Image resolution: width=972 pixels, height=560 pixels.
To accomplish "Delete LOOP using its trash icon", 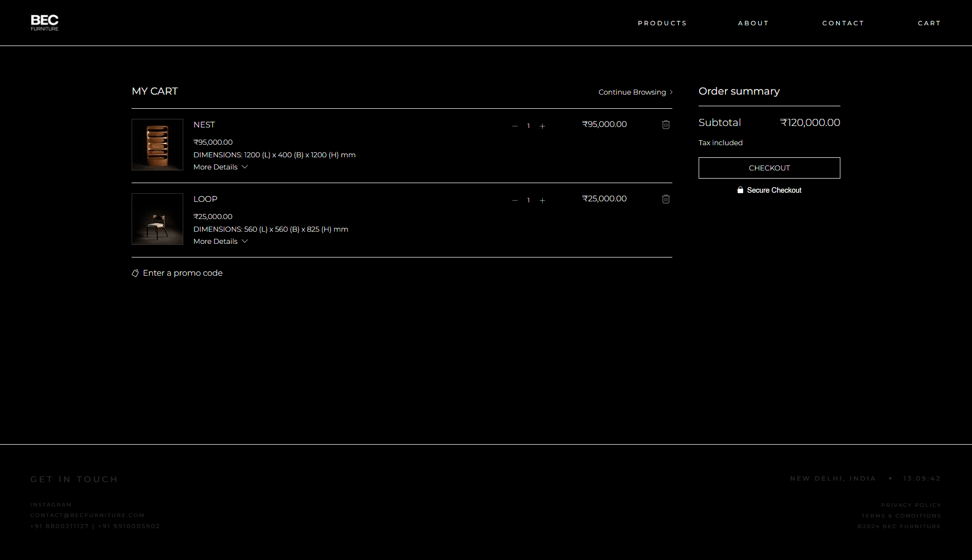I will click(666, 199).
